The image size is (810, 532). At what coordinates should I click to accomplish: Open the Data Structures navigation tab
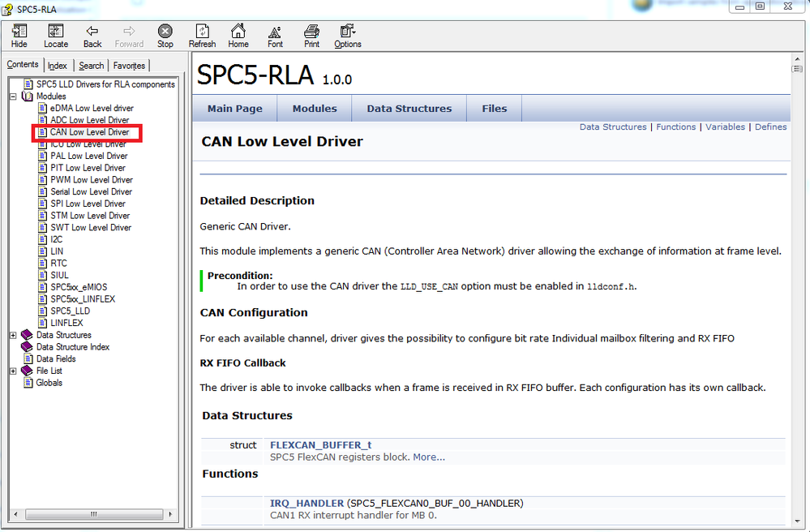click(409, 109)
